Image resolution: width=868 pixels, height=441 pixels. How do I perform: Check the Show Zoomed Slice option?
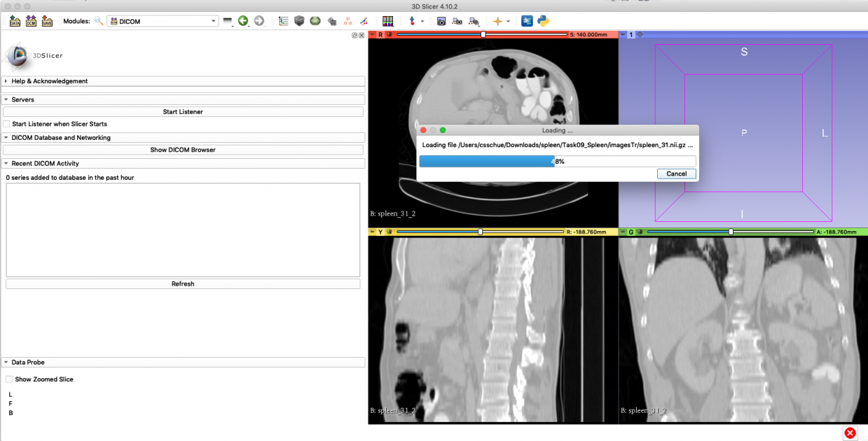tap(9, 379)
